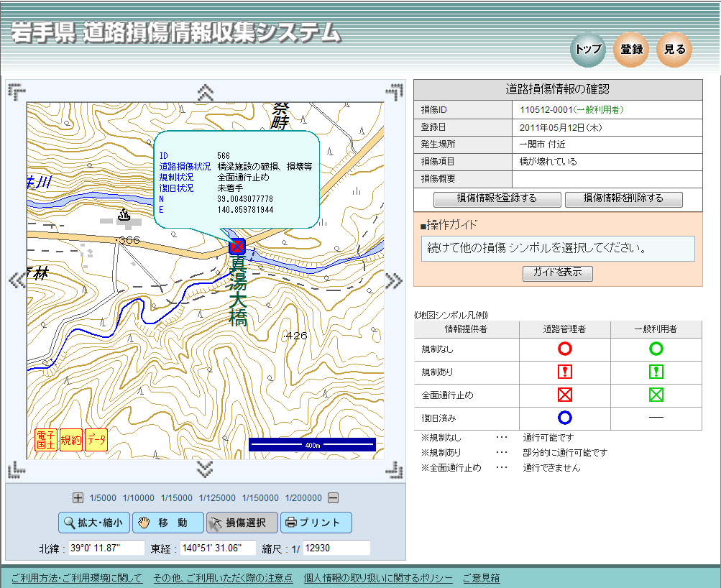This screenshot has height=588, width=721.
Task: Pan map to lower-right corner arrow
Action: 395,470
